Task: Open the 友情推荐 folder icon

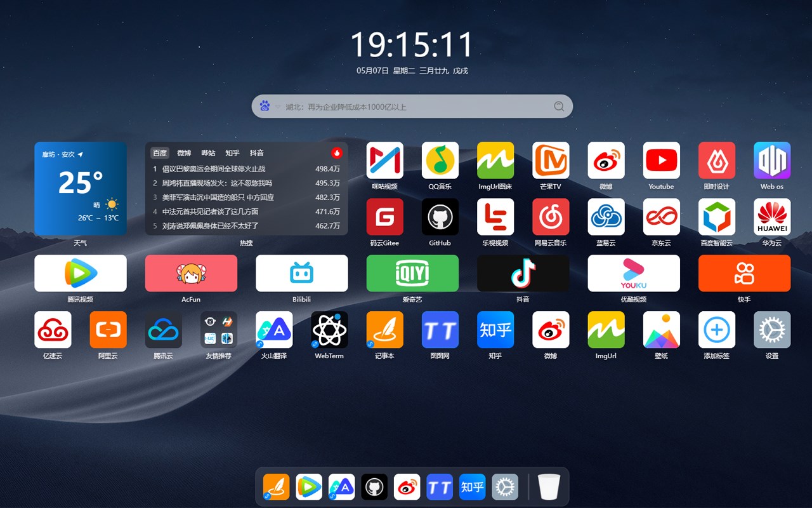Action: tap(219, 330)
